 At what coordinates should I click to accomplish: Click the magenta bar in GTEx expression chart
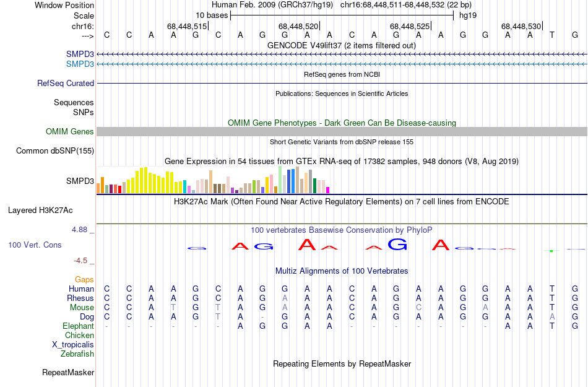click(328, 190)
